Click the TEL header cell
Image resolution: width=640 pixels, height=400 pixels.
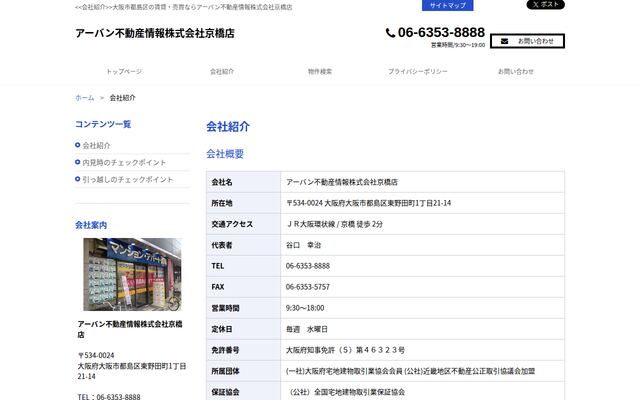tap(244, 266)
